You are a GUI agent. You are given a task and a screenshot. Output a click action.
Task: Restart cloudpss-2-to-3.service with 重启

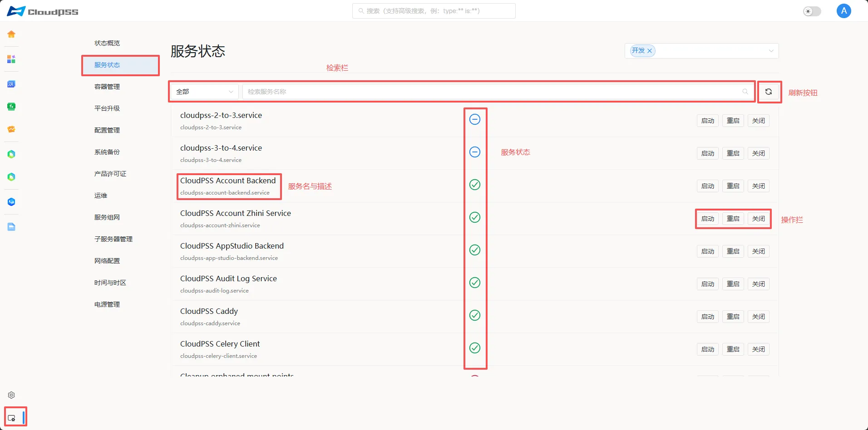coord(733,121)
